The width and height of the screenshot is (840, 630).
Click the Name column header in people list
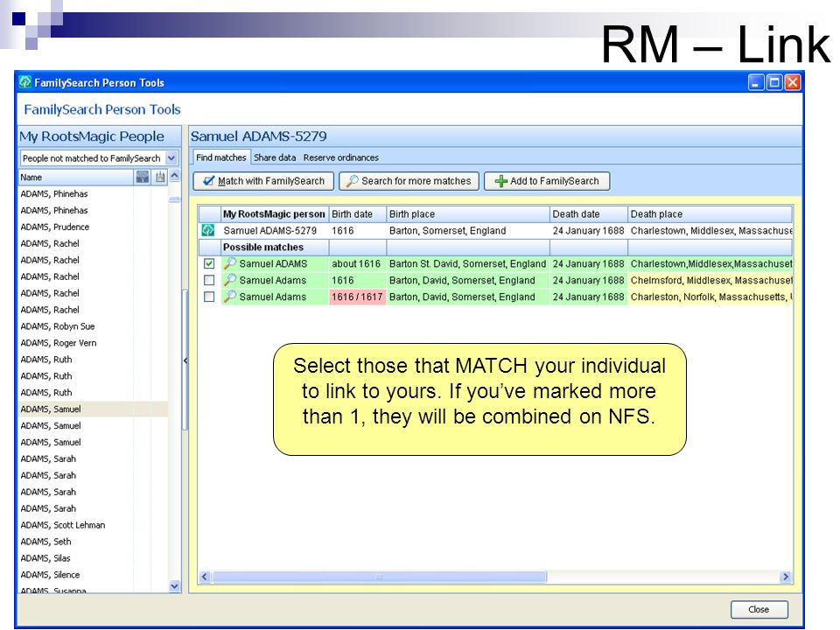76,178
